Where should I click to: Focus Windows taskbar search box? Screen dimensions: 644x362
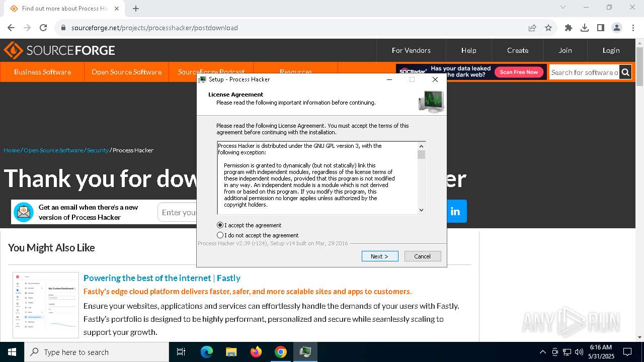click(97, 352)
